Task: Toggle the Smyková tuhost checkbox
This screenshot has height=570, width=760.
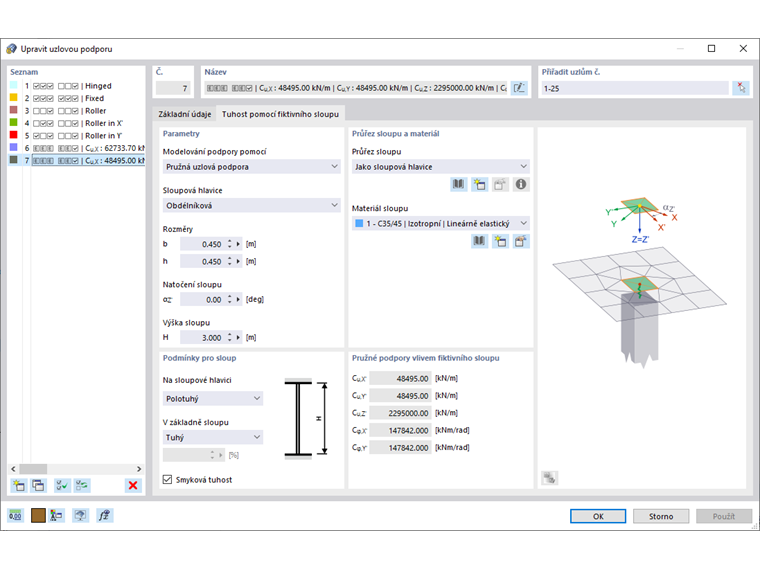Action: [x=168, y=479]
